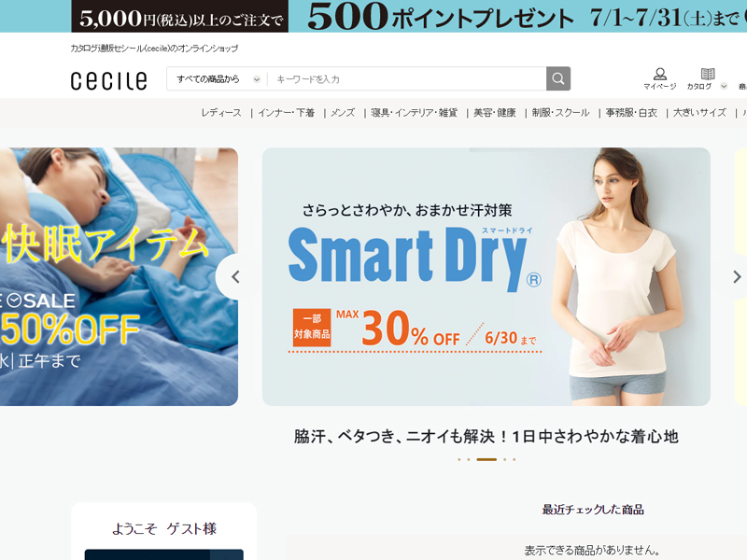Select the メンズ category

pos(343,113)
